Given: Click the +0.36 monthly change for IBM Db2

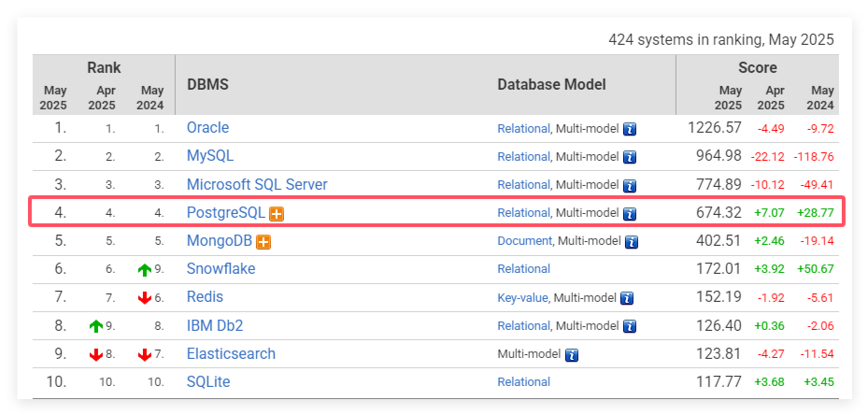Looking at the screenshot, I should click(770, 326).
